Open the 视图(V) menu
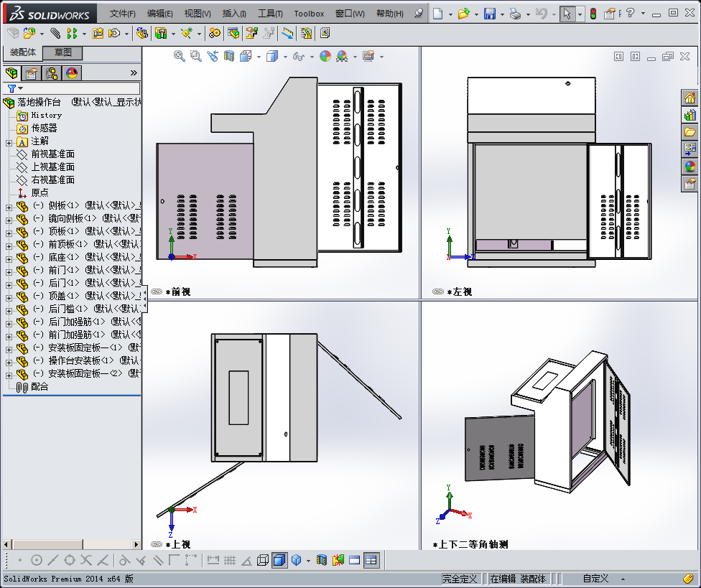This screenshot has width=701, height=588. pos(197,14)
